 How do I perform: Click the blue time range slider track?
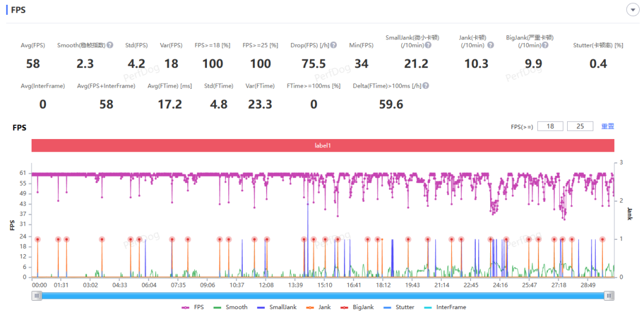coord(323,295)
